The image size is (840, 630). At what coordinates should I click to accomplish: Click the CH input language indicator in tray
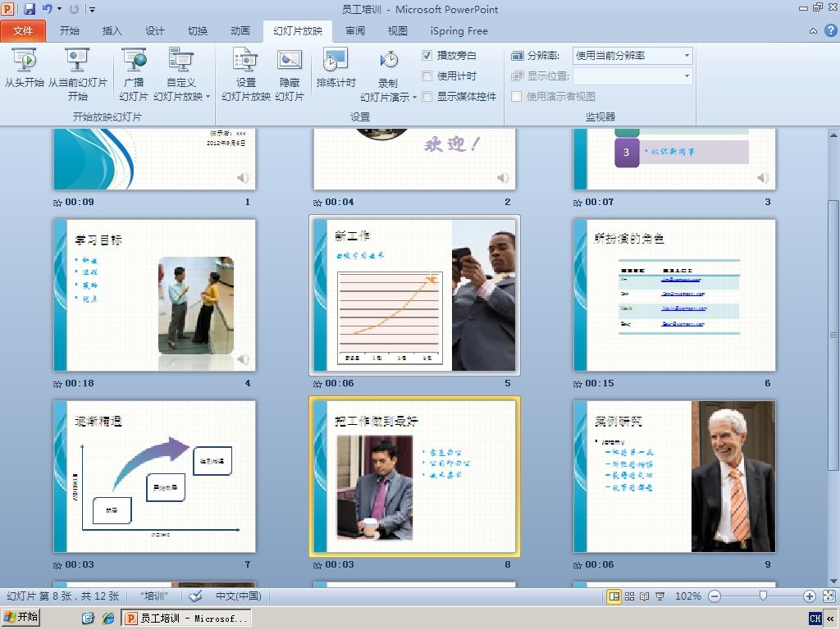[x=815, y=619]
